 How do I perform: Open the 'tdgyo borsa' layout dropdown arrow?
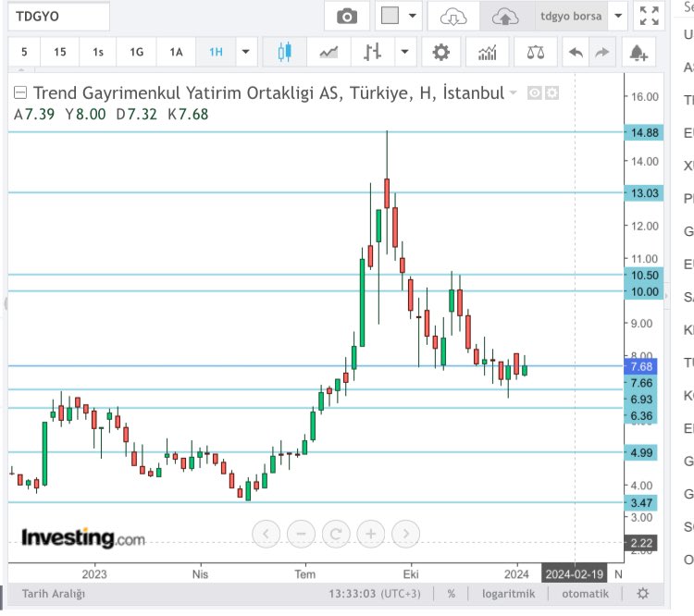618,16
